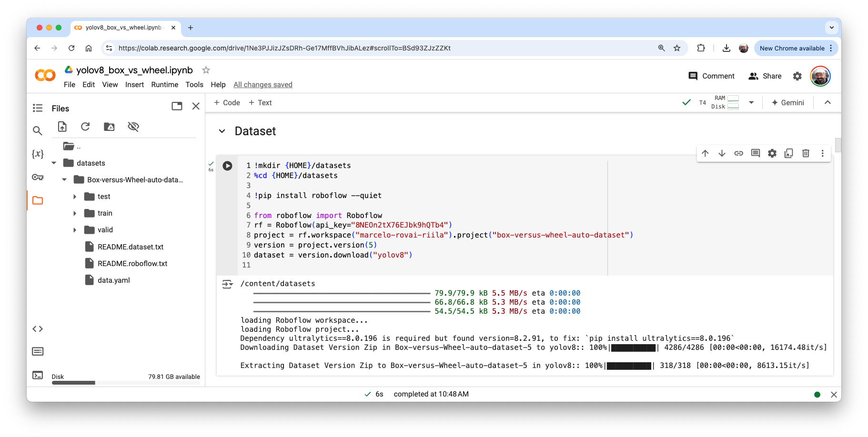The height and width of the screenshot is (437, 868).
Task: Mount Google Drive from Files toolbar
Action: (109, 127)
